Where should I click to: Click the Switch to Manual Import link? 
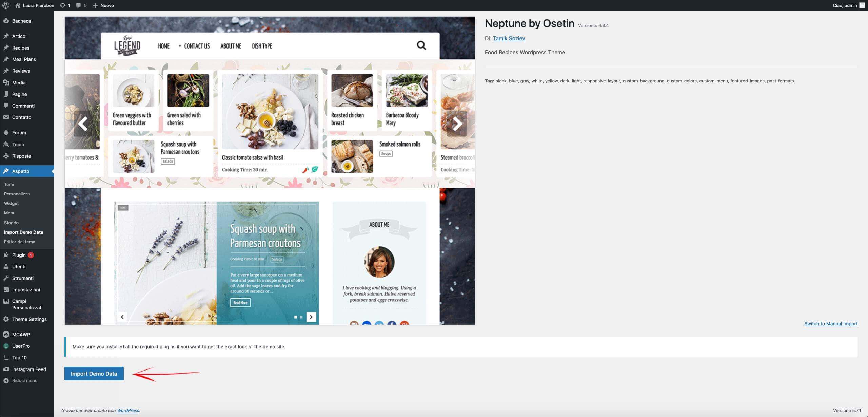(x=831, y=324)
